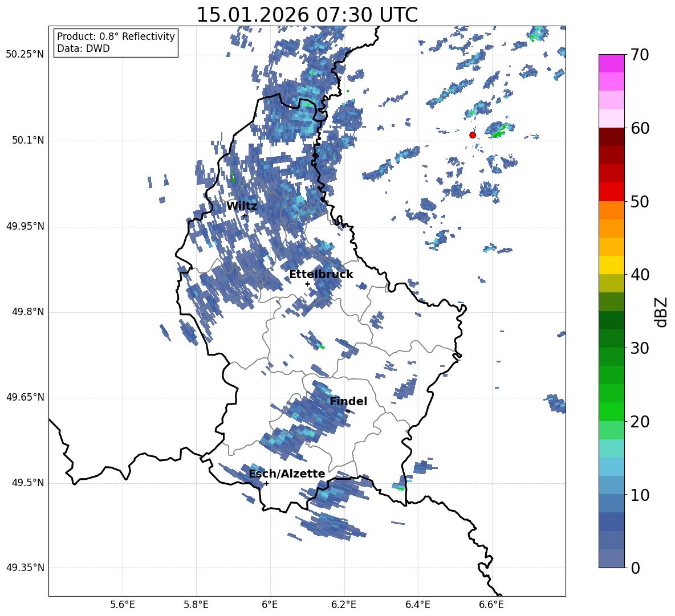
Task: Select the 'Findel' city label
Action: (348, 401)
